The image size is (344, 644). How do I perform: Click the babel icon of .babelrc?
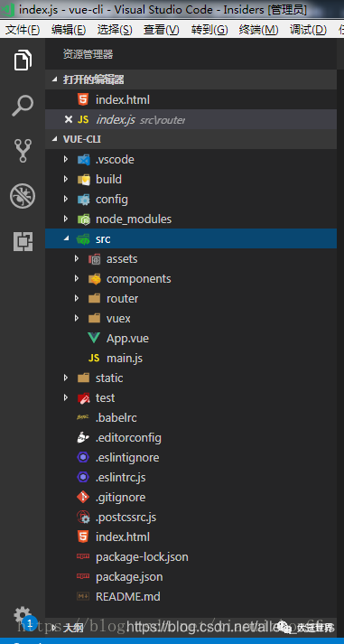coord(83,417)
